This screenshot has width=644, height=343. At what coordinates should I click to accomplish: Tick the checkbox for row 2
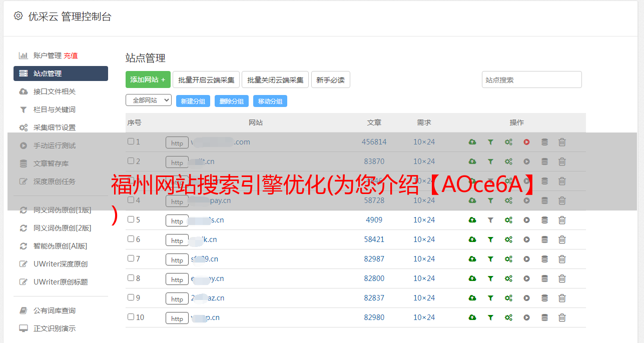point(131,161)
